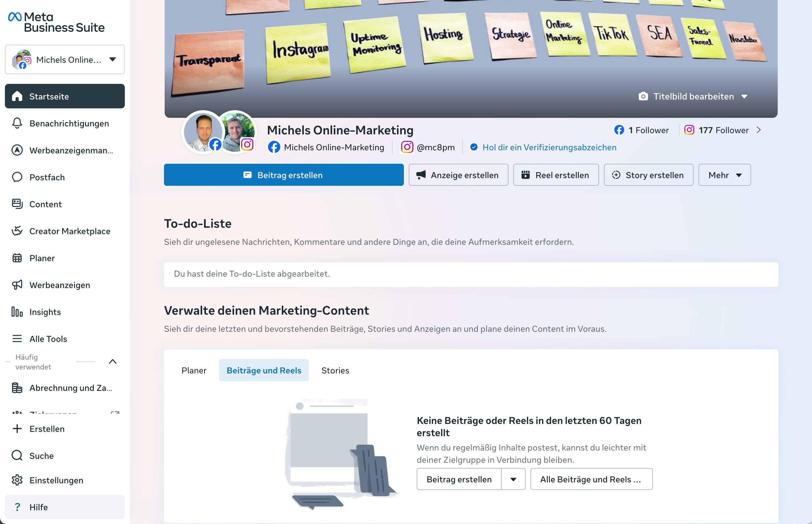
Task: Open the Postfach chat bubble icon
Action: [17, 177]
